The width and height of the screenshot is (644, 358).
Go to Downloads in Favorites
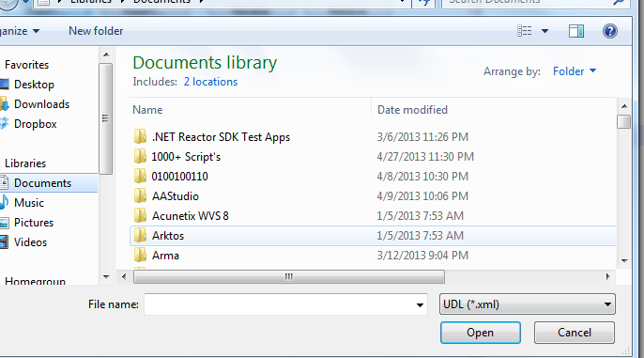pos(42,104)
